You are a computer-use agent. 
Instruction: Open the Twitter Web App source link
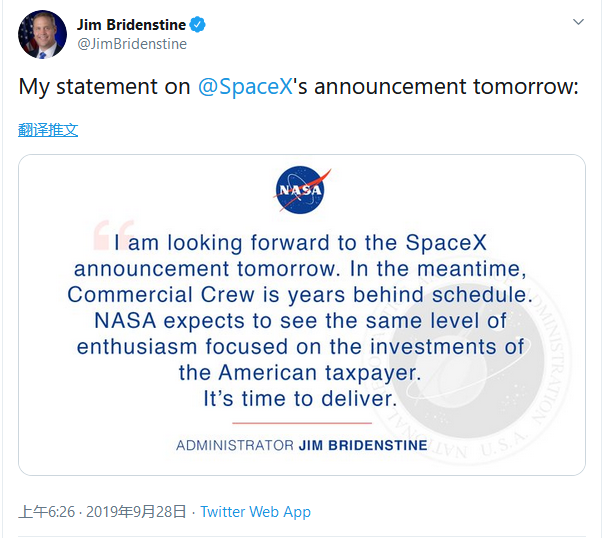click(255, 512)
